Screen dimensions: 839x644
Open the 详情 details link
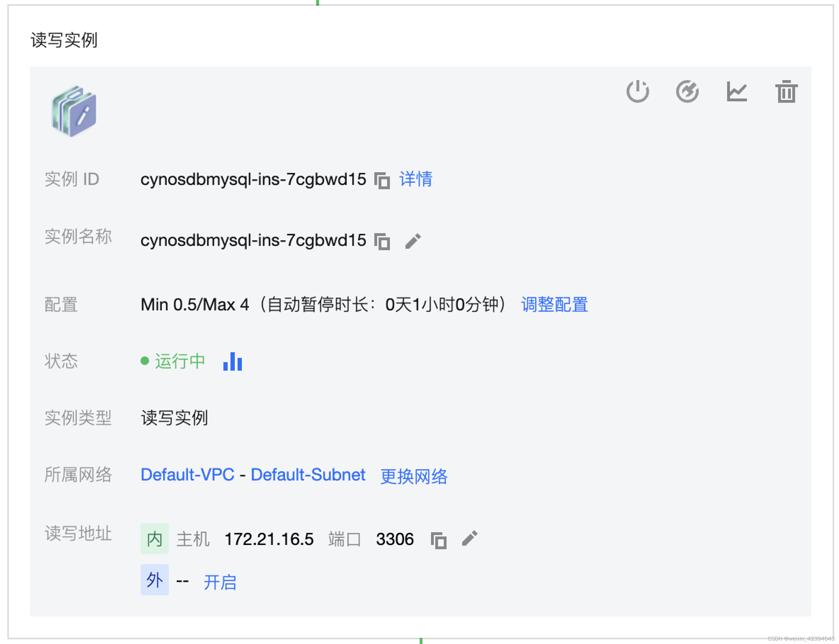(x=416, y=179)
